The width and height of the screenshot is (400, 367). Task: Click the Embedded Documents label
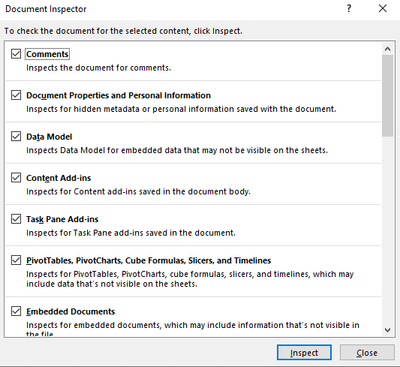point(71,312)
